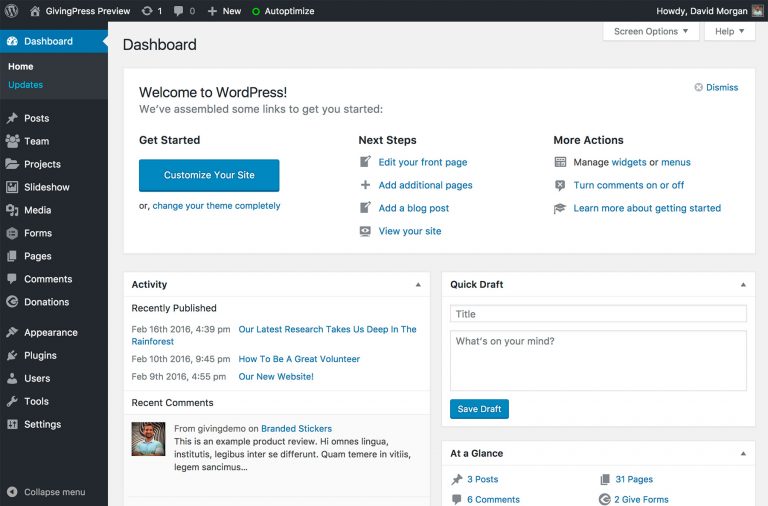Collapse the At a Glance panel arrow

[x=743, y=454]
